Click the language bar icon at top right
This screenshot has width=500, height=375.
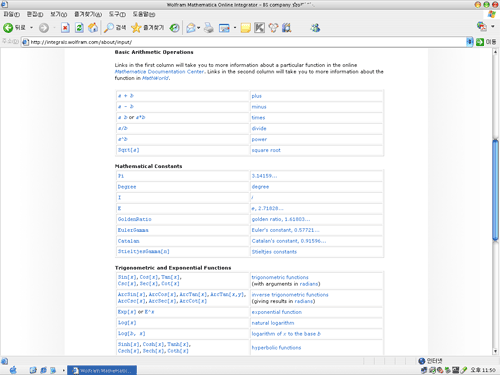click(482, 26)
